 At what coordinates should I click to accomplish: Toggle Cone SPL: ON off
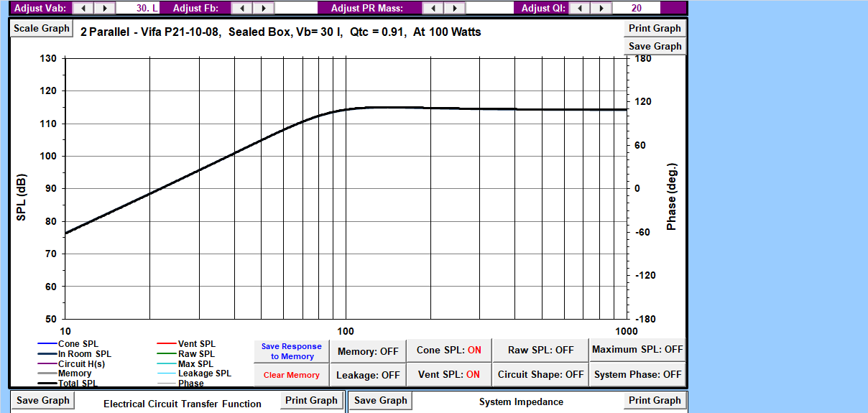click(449, 351)
